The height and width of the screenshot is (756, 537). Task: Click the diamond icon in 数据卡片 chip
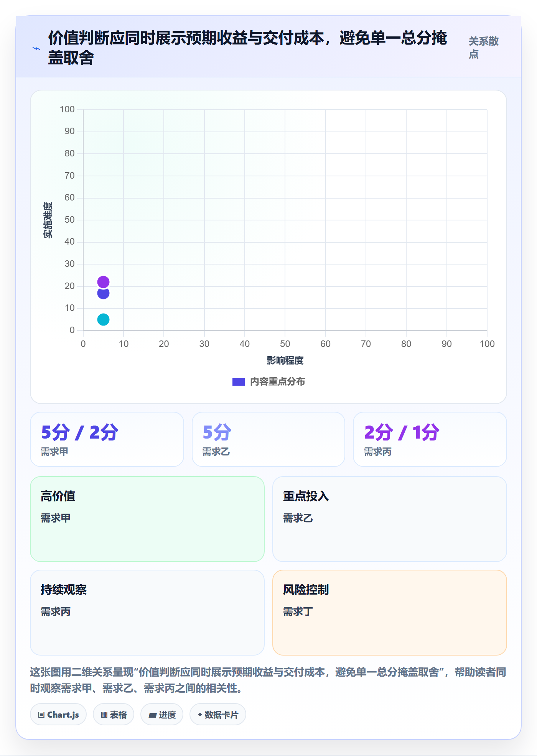[x=200, y=715]
